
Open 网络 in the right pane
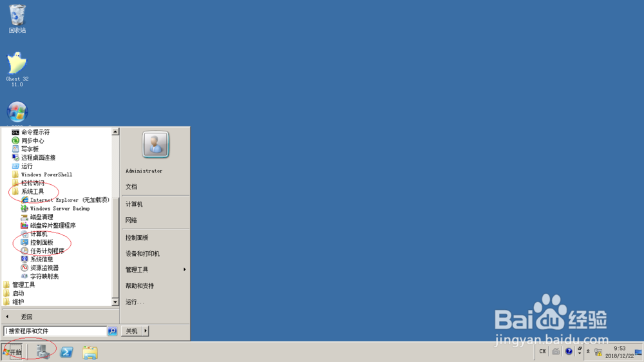click(x=131, y=220)
